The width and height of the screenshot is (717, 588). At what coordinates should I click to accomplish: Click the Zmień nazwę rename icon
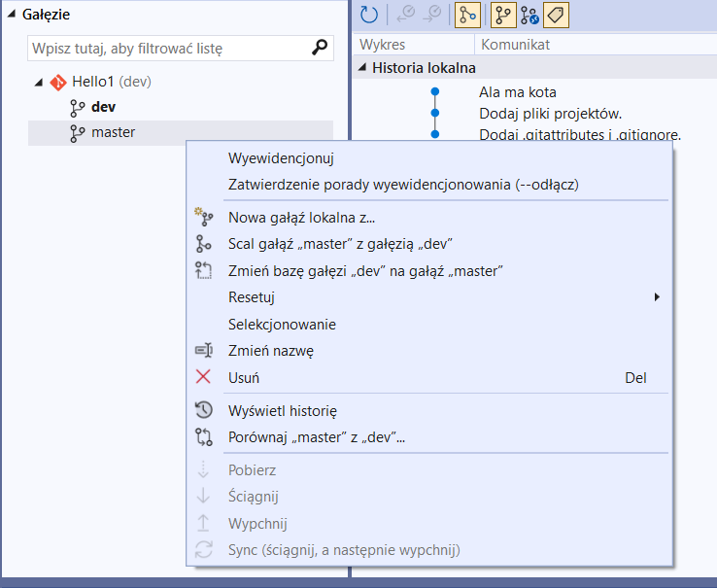coord(203,351)
